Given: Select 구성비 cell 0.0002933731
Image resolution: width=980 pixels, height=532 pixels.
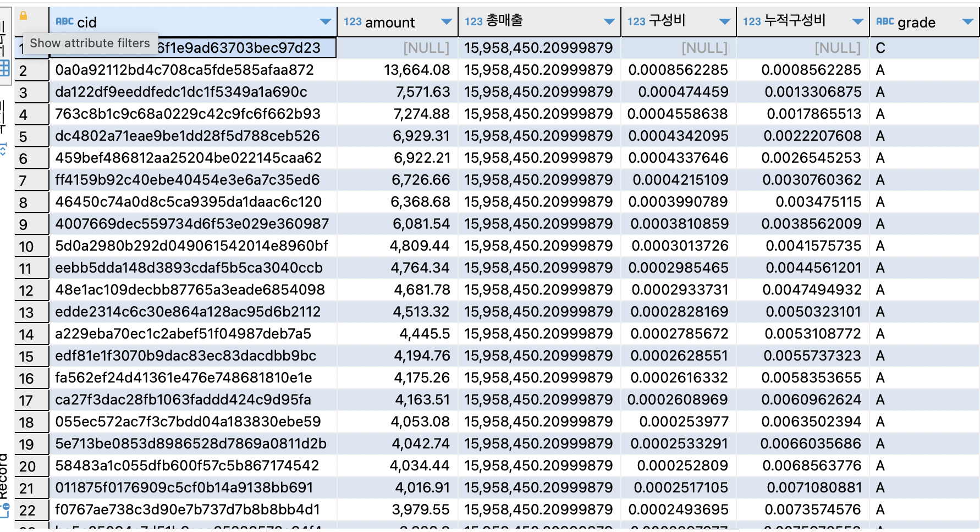Looking at the screenshot, I should [x=678, y=290].
